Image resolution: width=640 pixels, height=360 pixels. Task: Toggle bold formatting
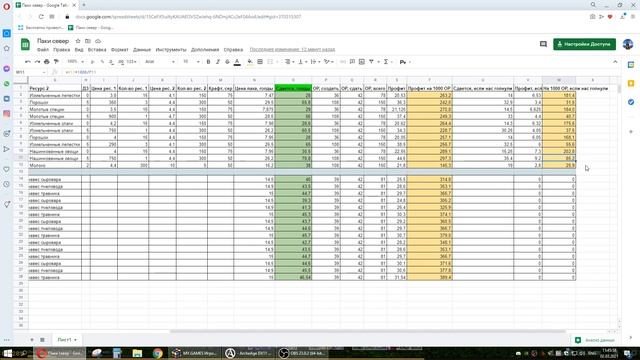tap(208, 62)
